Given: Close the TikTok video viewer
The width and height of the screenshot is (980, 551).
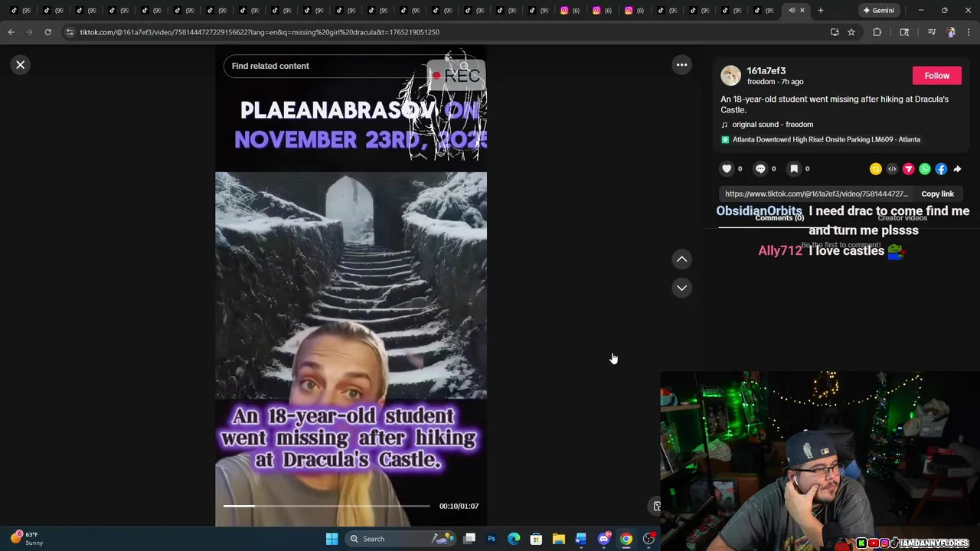Looking at the screenshot, I should (x=21, y=65).
